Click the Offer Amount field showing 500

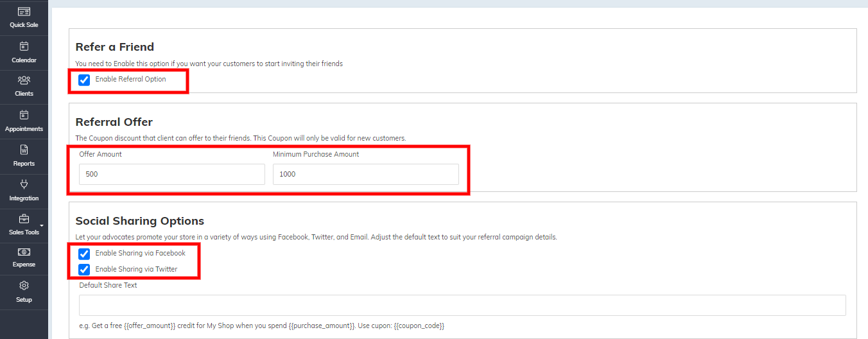pyautogui.click(x=172, y=174)
